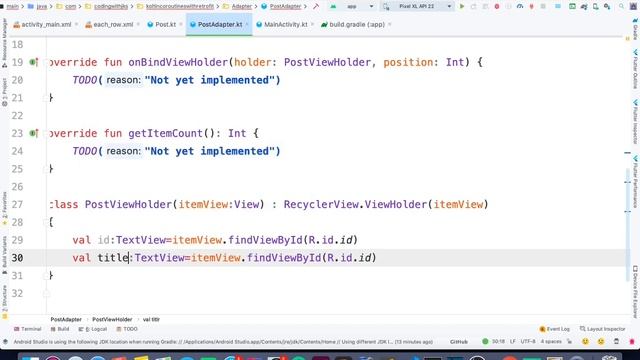Click the Apply Changes and Restart Activity icon
The width and height of the screenshot is (640, 360).
coord(473,7)
